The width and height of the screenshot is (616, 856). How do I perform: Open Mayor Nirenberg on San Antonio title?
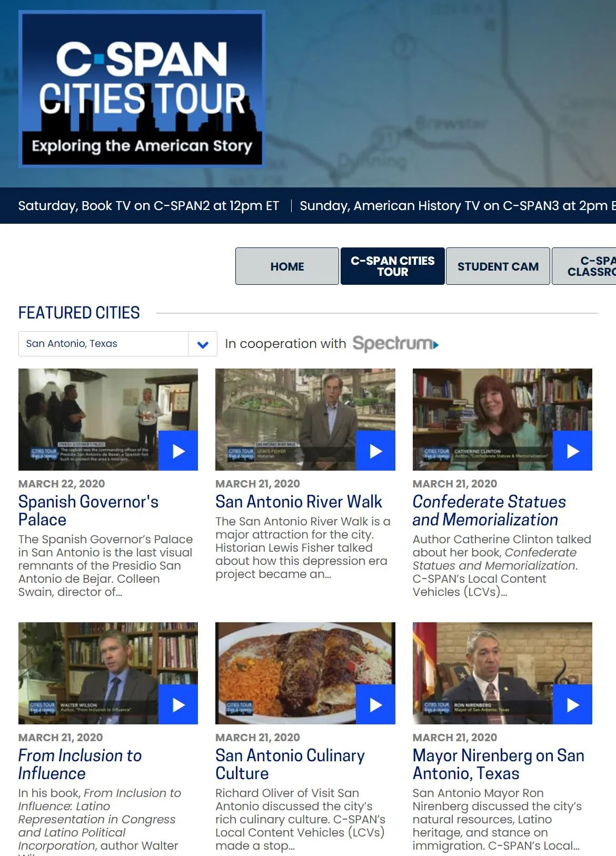pos(499,764)
